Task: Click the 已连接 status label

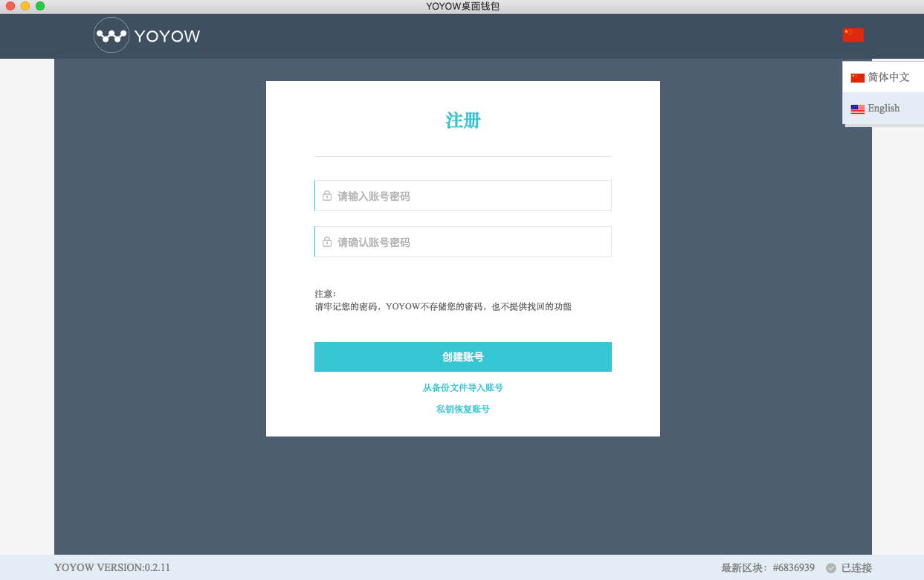Action: pyautogui.click(x=856, y=568)
